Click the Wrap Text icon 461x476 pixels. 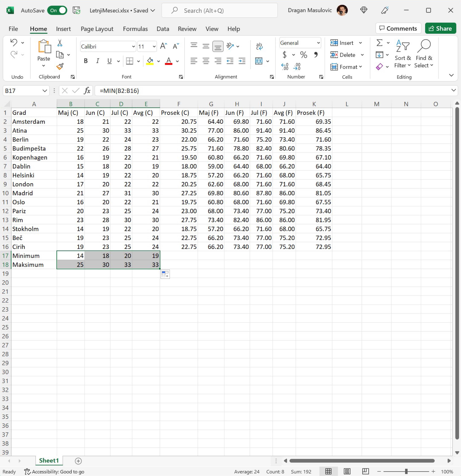(259, 46)
